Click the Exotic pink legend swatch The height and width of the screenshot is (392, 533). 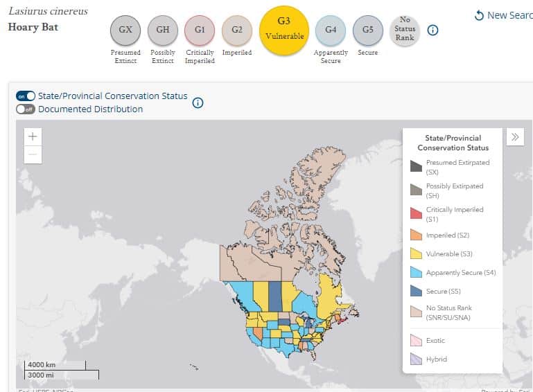tap(416, 340)
